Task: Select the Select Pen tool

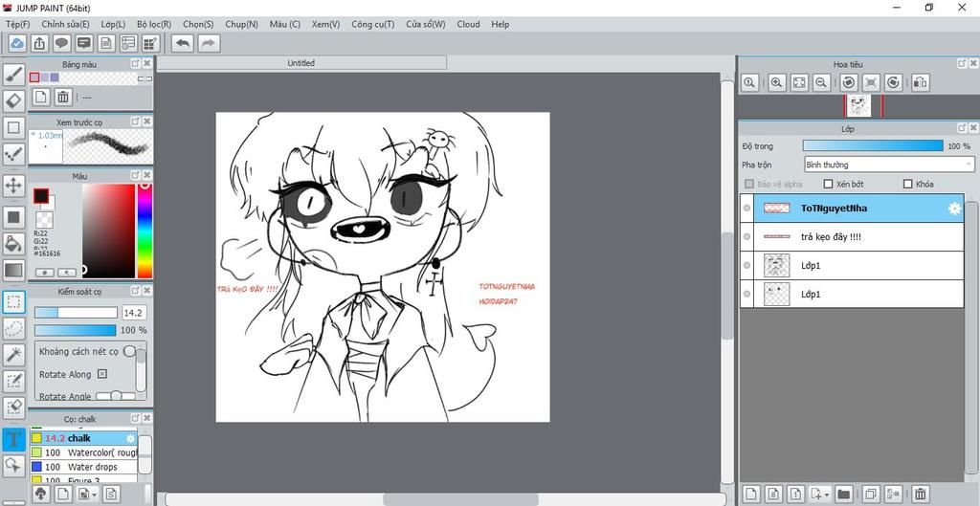Action: (13, 381)
